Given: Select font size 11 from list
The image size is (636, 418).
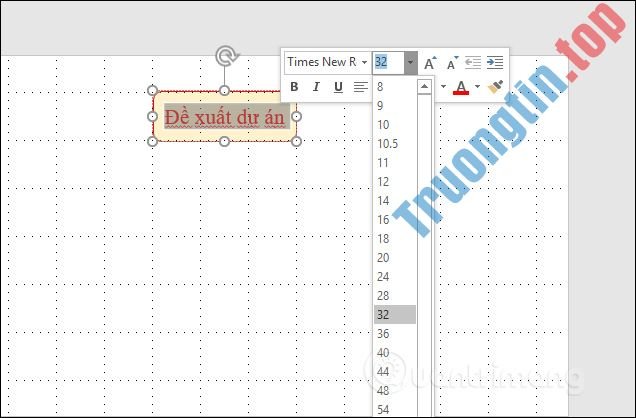Looking at the screenshot, I should coord(395,163).
